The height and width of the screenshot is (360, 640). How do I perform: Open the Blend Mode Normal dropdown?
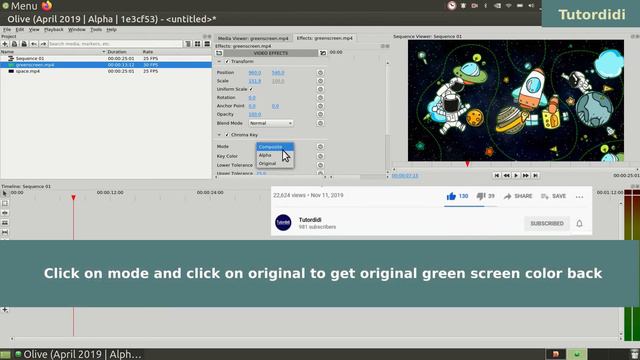(x=271, y=123)
